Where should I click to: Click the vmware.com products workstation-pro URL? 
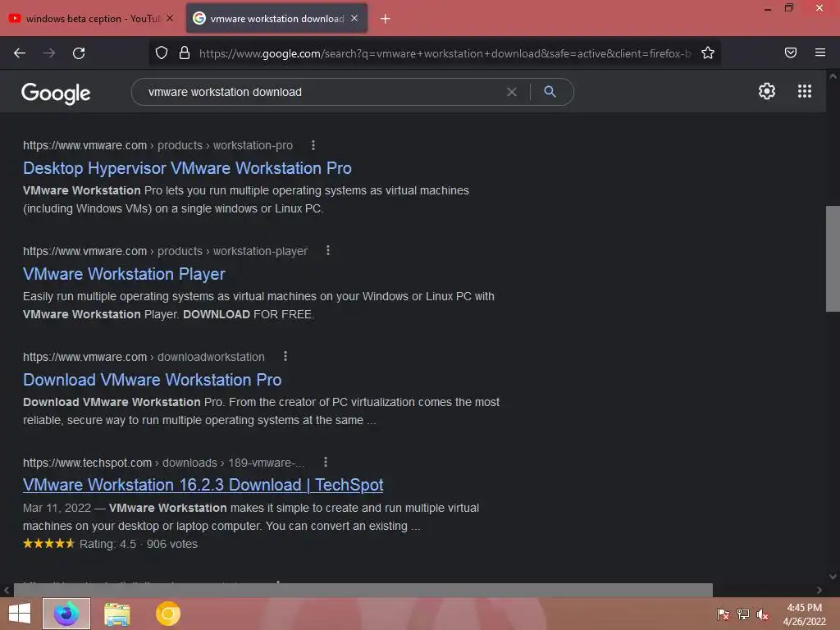[x=157, y=145]
